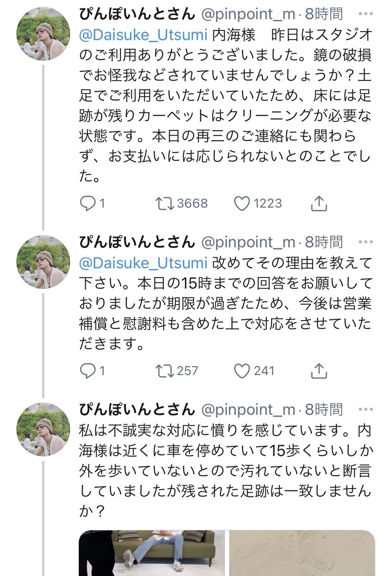Click the reply icon on the first tweet
The height and width of the screenshot is (576, 392).
point(89,203)
